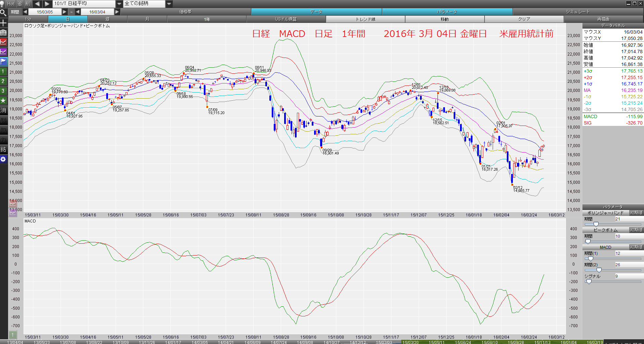The width and height of the screenshot is (644, 344).
Task: Step end date 16/03/04 forward
Action: pos(117,12)
